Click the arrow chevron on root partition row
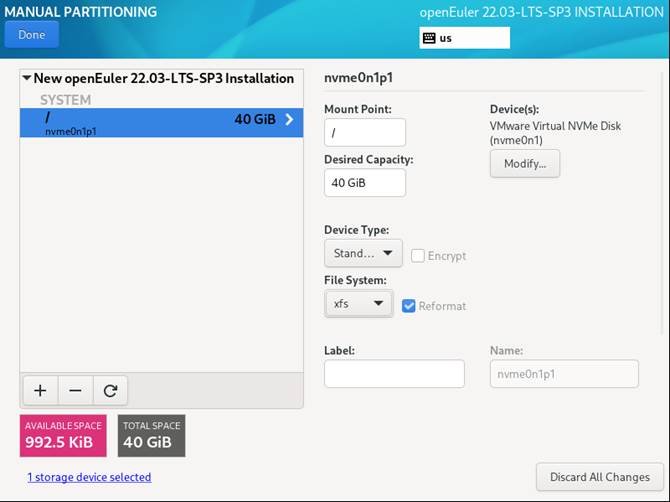670x502 pixels. (x=289, y=120)
